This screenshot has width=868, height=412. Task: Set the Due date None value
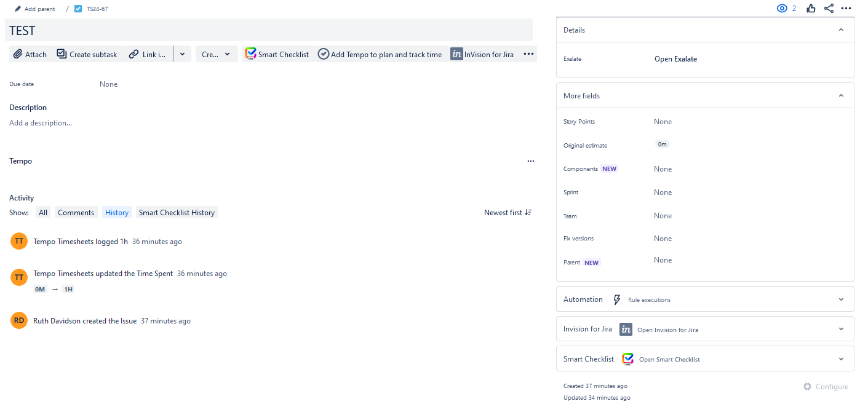109,84
